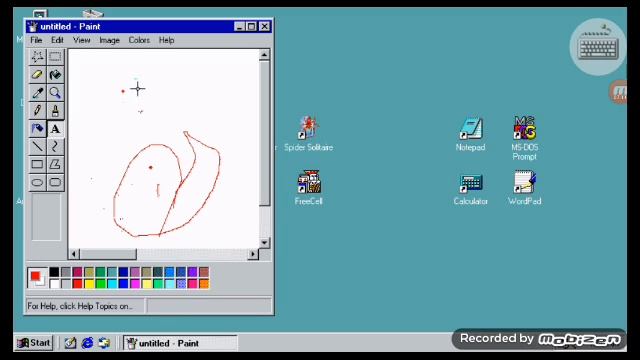Viewport: 640px width, 360px height.
Task: Pick the Fill With Color bucket tool
Action: pyautogui.click(x=55, y=75)
